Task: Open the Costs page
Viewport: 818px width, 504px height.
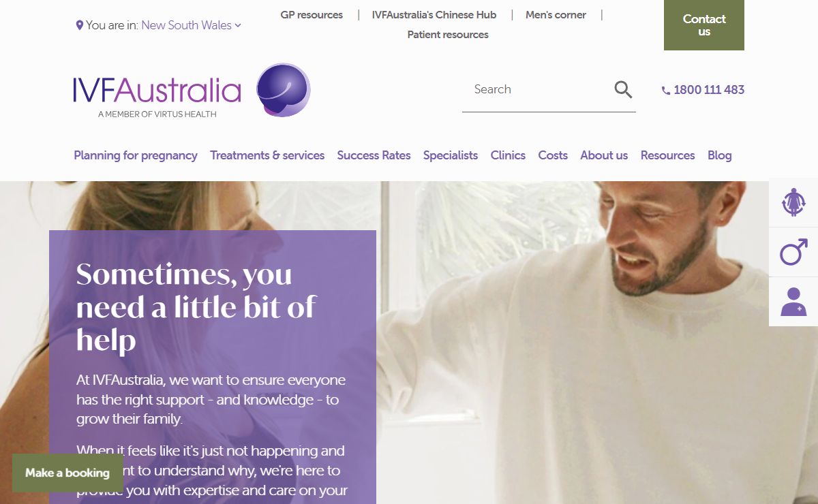Action: pos(553,155)
